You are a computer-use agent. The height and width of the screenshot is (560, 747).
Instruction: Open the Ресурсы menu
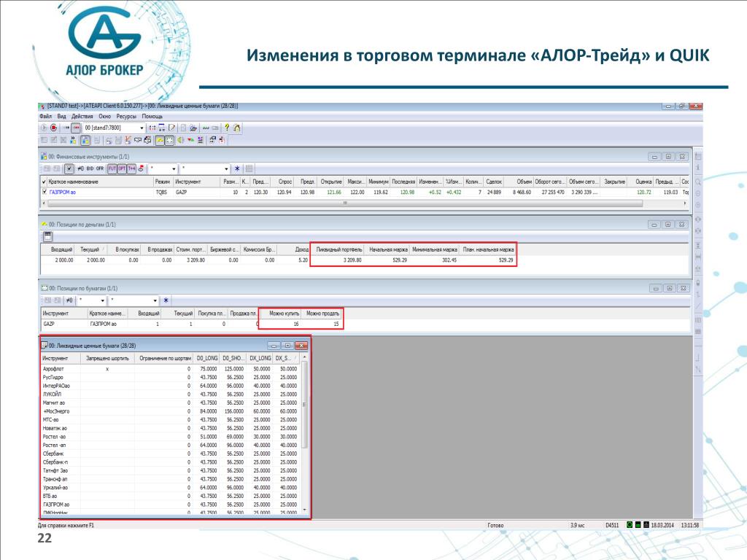[x=126, y=116]
